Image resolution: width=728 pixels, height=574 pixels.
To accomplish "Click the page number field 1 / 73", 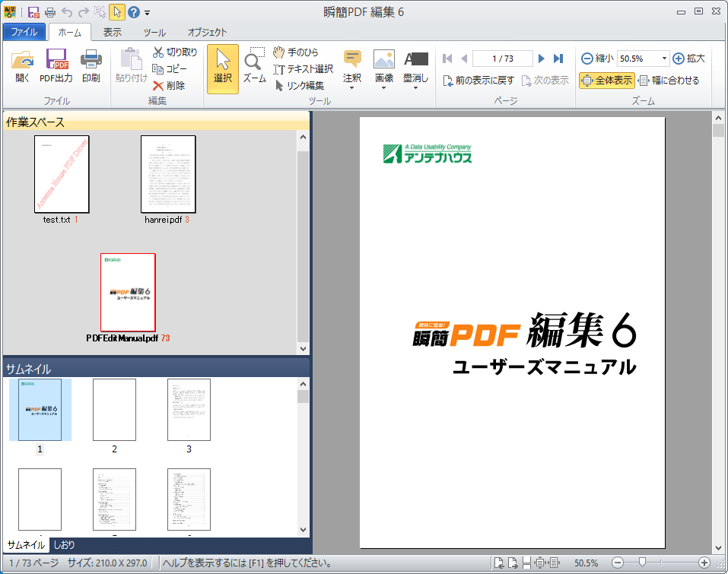I will (x=503, y=59).
